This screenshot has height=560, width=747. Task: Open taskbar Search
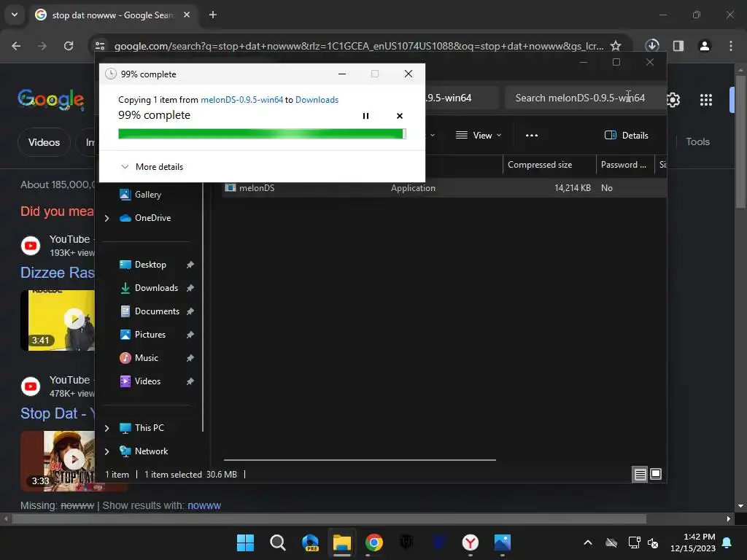[x=277, y=542]
